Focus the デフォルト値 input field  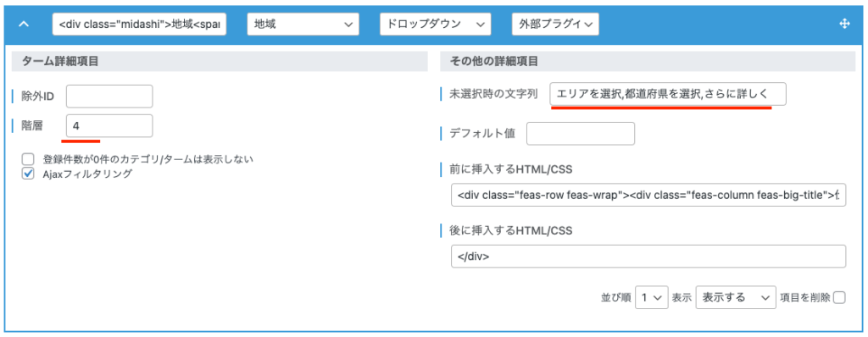[580, 134]
